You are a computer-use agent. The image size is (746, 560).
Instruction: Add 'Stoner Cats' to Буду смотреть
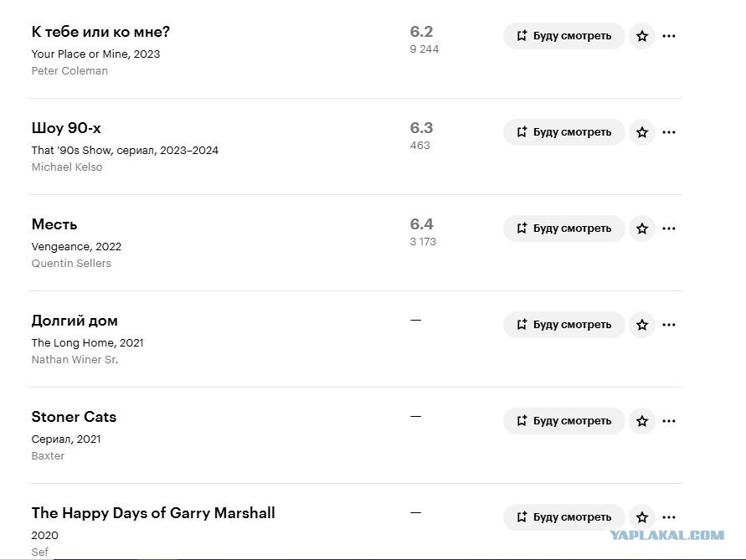(563, 421)
